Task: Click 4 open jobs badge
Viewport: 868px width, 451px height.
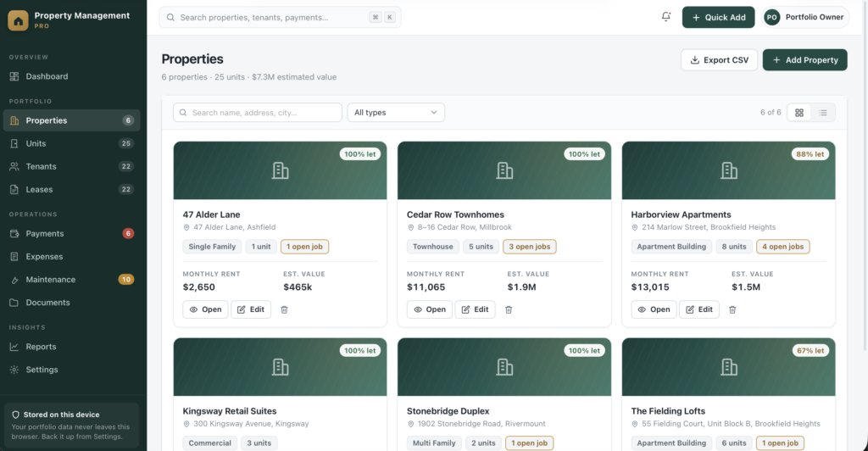Action: [782, 247]
